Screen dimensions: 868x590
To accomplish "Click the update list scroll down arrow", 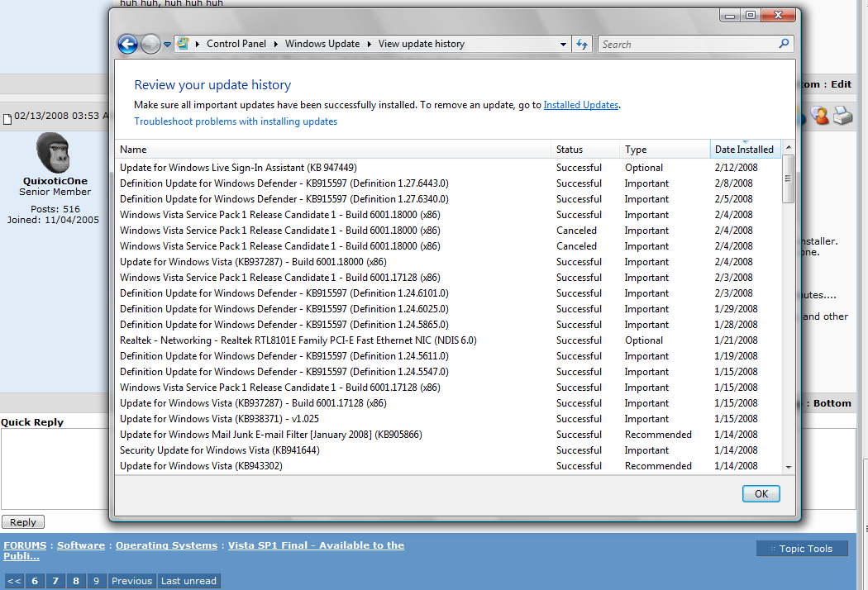I will tap(788, 467).
